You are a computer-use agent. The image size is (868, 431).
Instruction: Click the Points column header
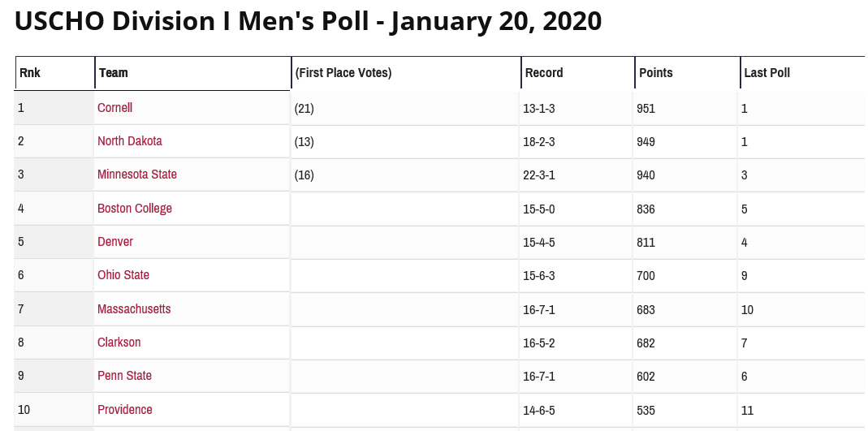pyautogui.click(x=655, y=73)
